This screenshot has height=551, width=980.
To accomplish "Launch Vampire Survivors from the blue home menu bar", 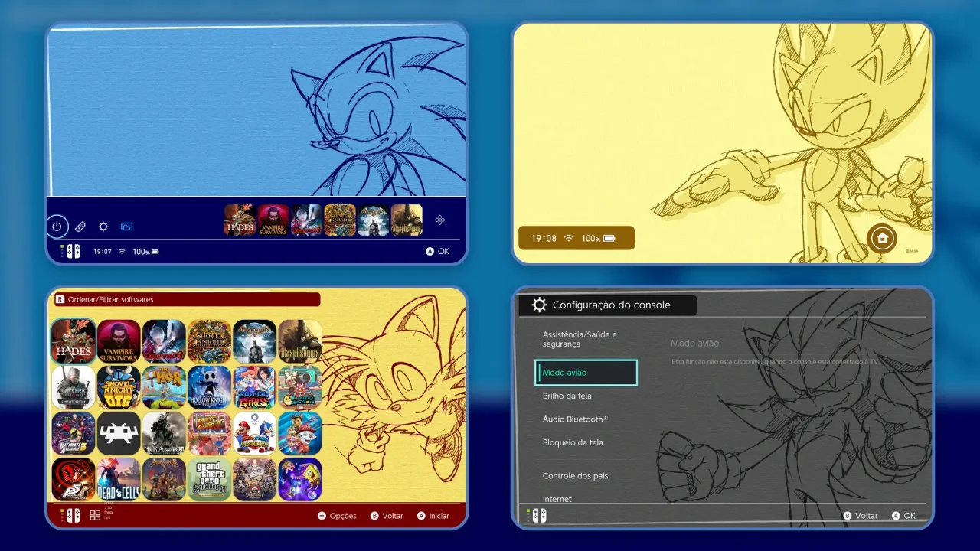I will (x=273, y=220).
